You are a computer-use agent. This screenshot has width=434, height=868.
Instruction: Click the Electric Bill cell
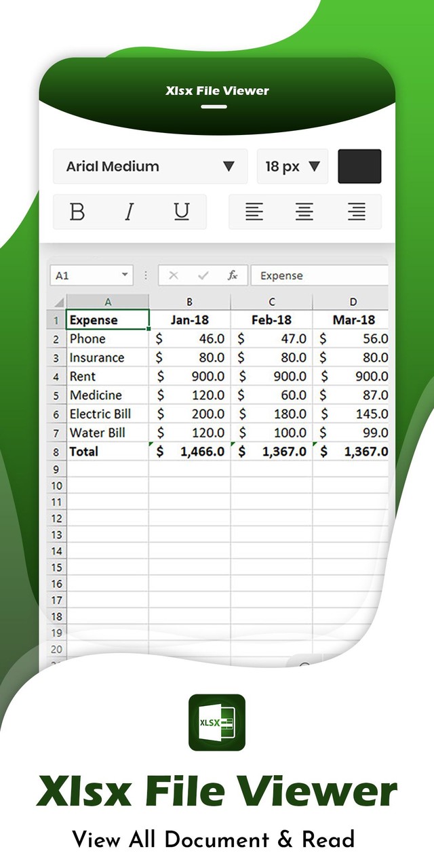point(107,414)
